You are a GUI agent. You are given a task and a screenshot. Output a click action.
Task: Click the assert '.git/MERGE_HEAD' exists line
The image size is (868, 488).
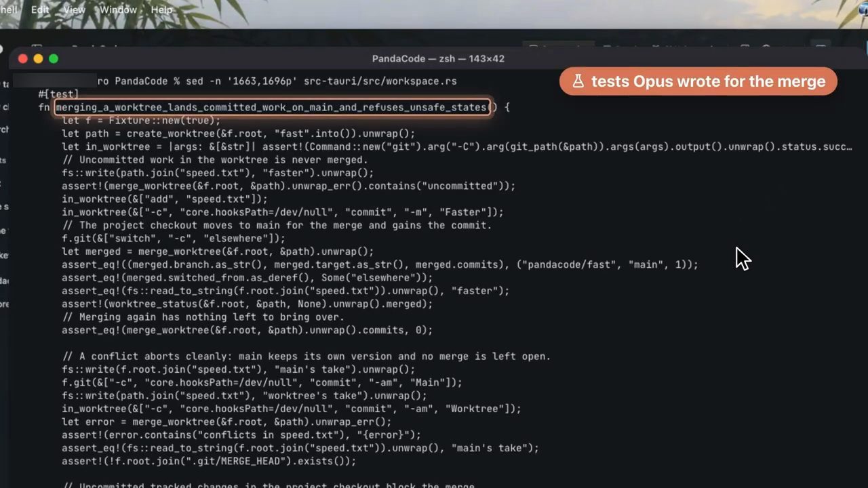click(x=209, y=462)
